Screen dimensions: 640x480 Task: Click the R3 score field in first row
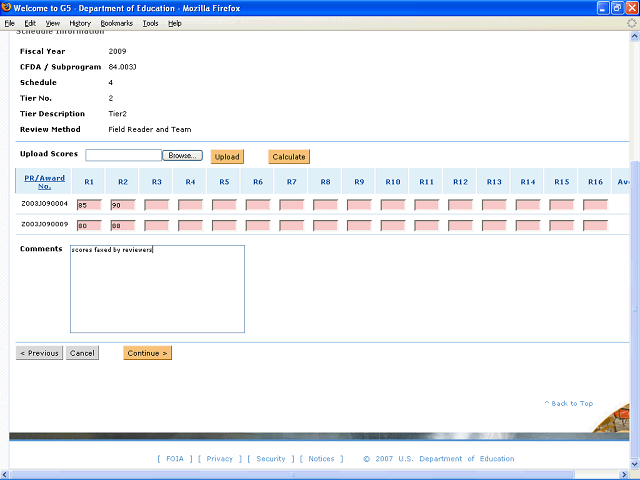point(157,204)
